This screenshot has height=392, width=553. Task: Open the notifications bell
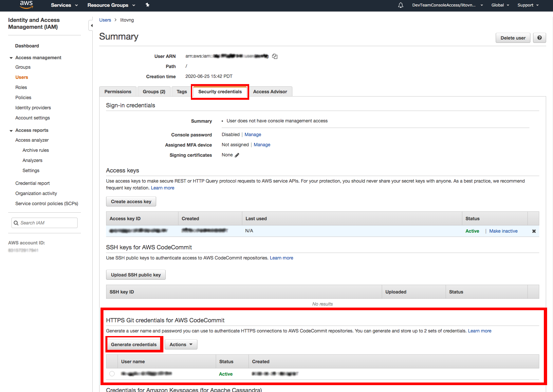tap(400, 5)
